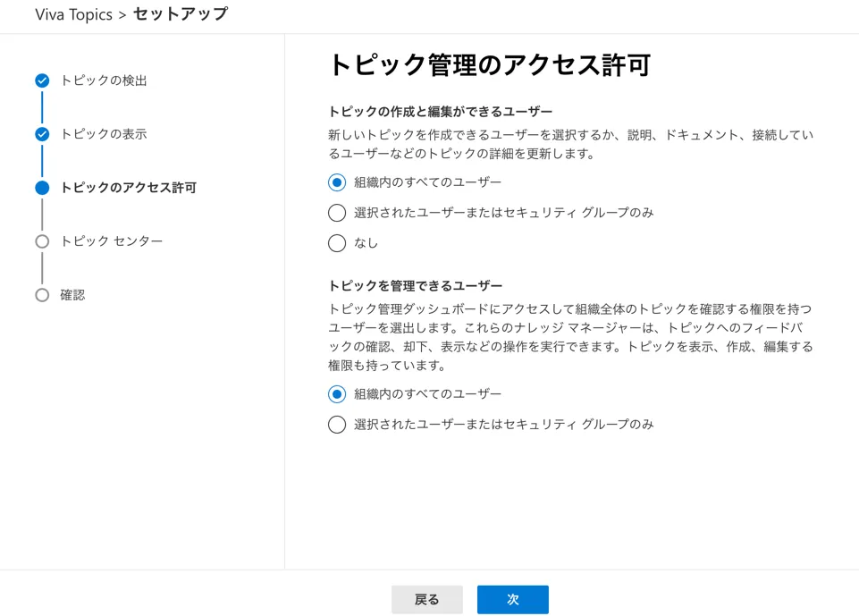
Task: Click the empty step circle for トピック センター
Action: pos(42,241)
